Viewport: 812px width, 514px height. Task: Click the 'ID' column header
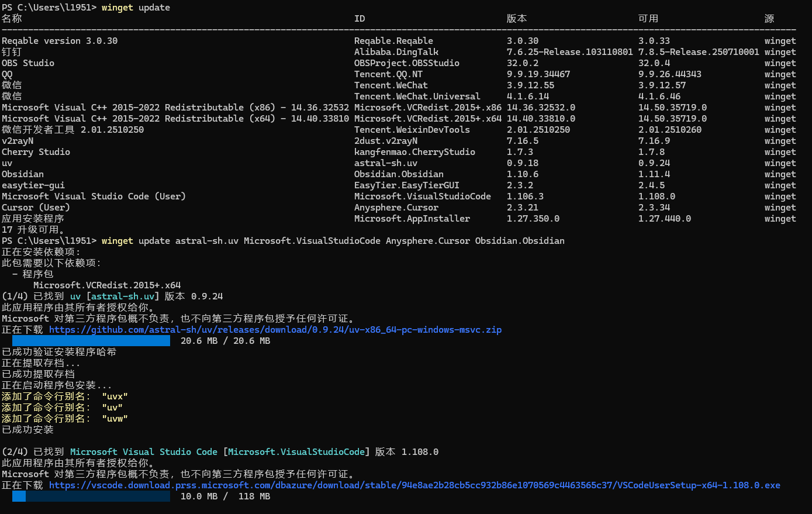point(360,19)
